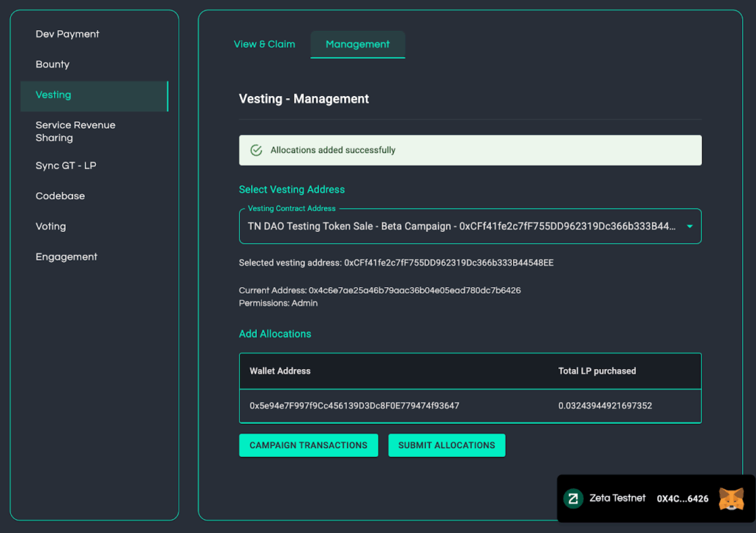
Task: Click the Zeta Testnet network logo
Action: click(x=574, y=499)
